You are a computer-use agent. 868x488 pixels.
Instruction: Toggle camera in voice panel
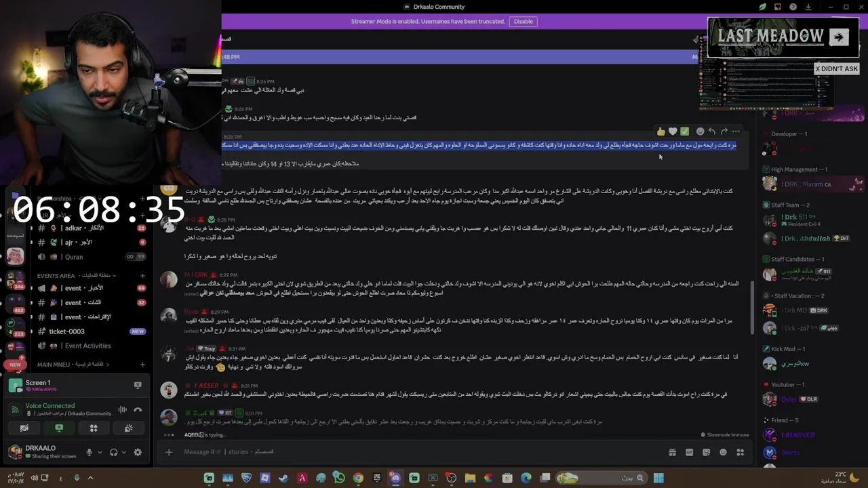tap(24, 428)
